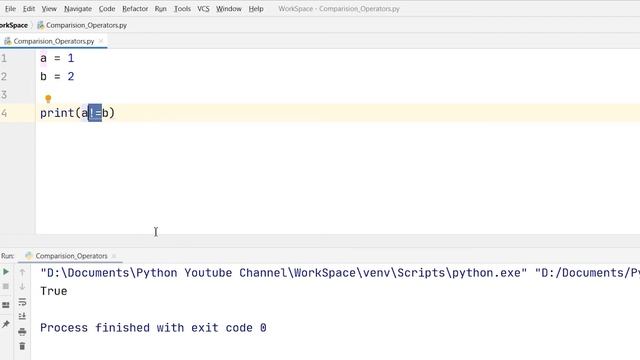This screenshot has height=360, width=640.
Task: Open the File menu
Action: click(10, 9)
